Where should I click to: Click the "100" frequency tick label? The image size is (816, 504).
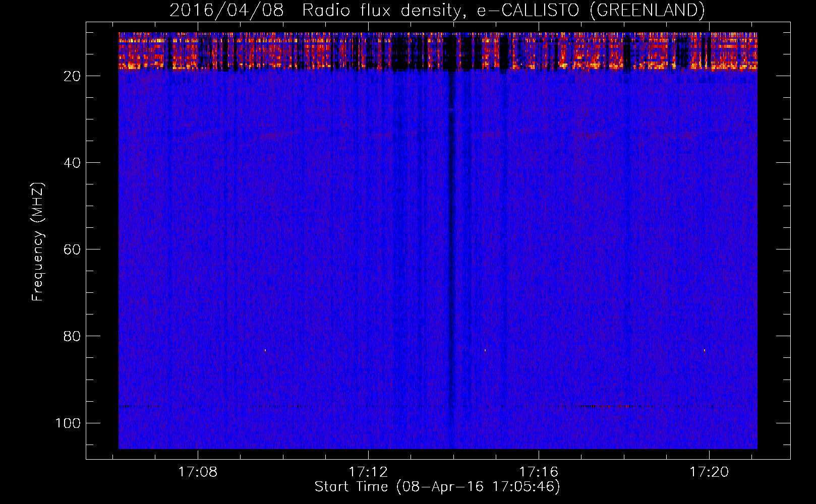(68, 423)
